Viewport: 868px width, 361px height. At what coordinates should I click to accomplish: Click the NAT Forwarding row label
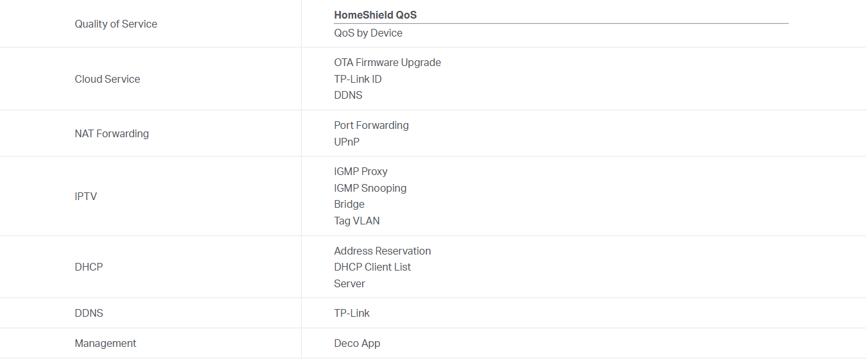coord(112,133)
